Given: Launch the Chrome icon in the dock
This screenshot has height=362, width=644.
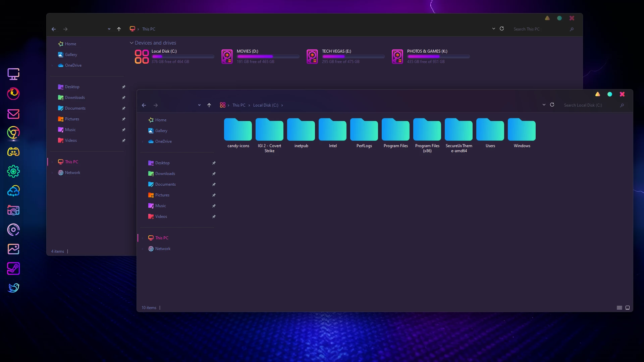Looking at the screenshot, I should point(13,133).
